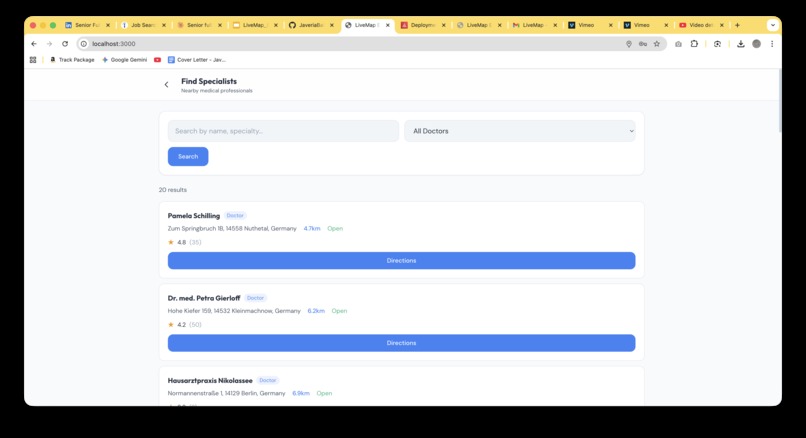Image resolution: width=806 pixels, height=438 pixels.
Task: Open the Google Gemini bookmark
Action: click(x=124, y=60)
